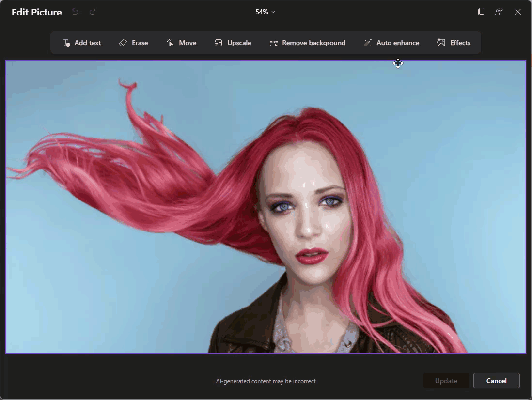Click the redo arrow
532x400 pixels.
click(x=93, y=12)
